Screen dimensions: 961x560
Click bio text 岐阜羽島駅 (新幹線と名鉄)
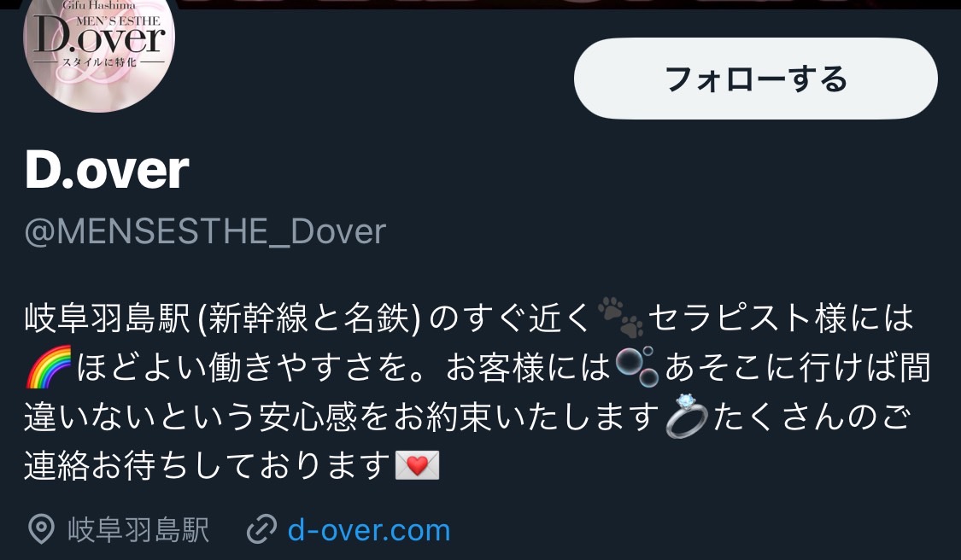(x=223, y=318)
